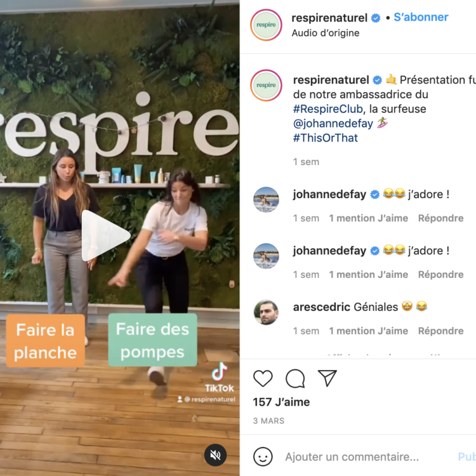Open respire avatar beside caption
Screen dimensions: 476x476
pos(266,85)
